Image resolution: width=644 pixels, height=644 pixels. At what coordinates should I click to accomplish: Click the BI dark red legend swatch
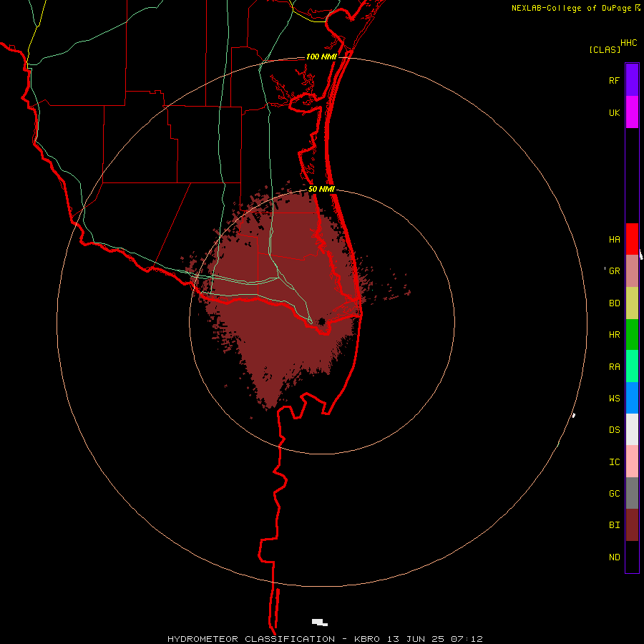pos(632,525)
